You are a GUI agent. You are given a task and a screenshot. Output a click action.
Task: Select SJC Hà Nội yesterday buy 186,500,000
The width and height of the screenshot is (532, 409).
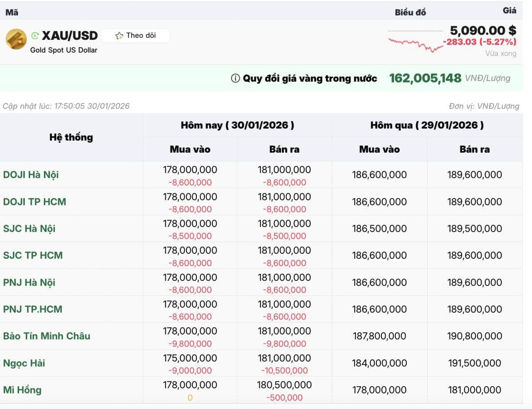379,229
